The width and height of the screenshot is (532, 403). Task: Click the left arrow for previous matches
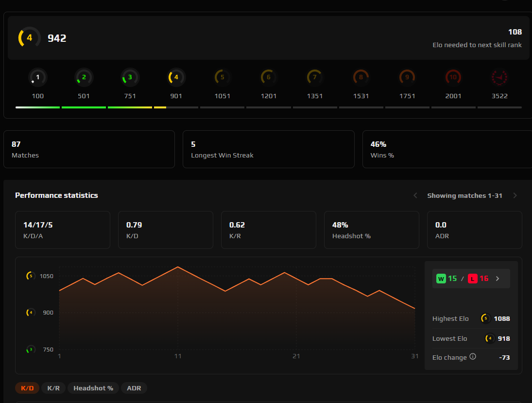[415, 195]
